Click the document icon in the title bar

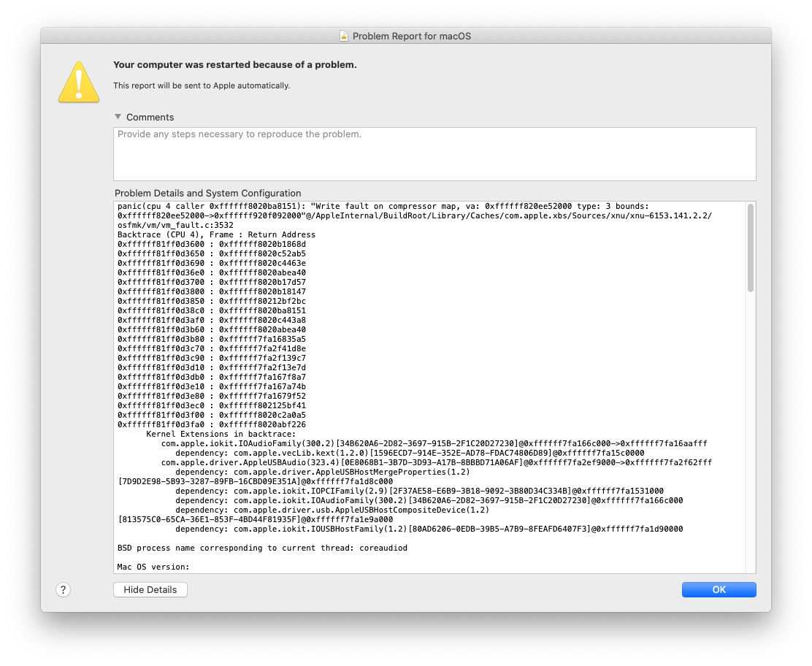pos(344,36)
